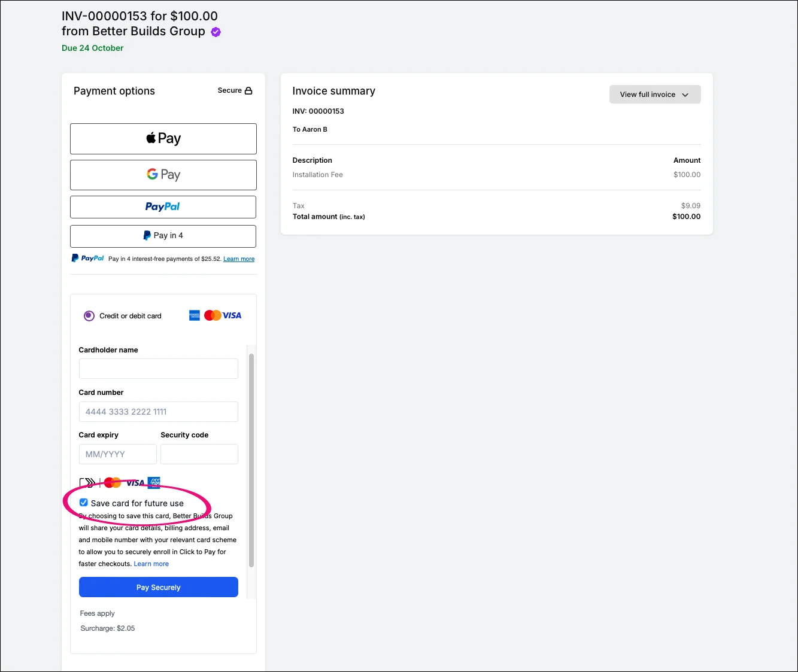Click the Security code field
The image size is (798, 672).
pyautogui.click(x=199, y=454)
